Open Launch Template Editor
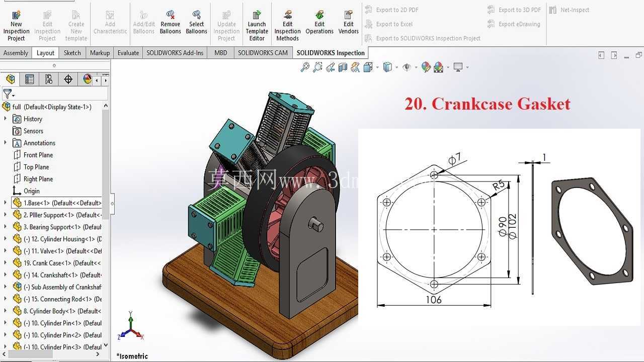The height and width of the screenshot is (362, 644). click(257, 25)
